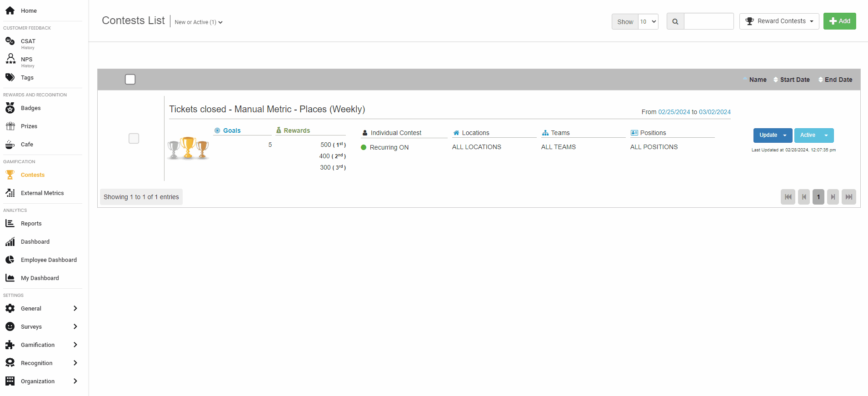Click the Gamification puzzle icon
The width and height of the screenshot is (868, 396).
click(x=10, y=345)
